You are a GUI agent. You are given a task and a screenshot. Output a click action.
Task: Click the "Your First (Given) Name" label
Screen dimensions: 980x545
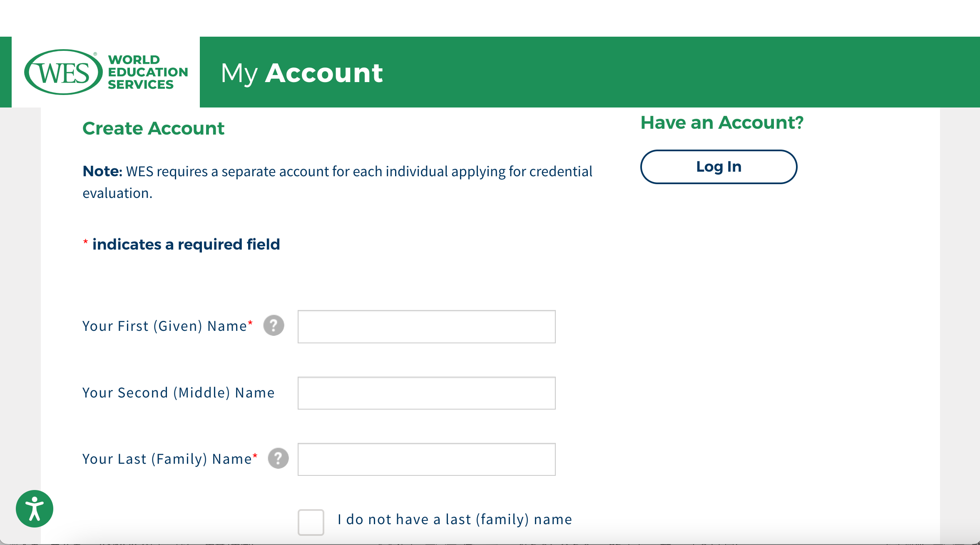[164, 326]
